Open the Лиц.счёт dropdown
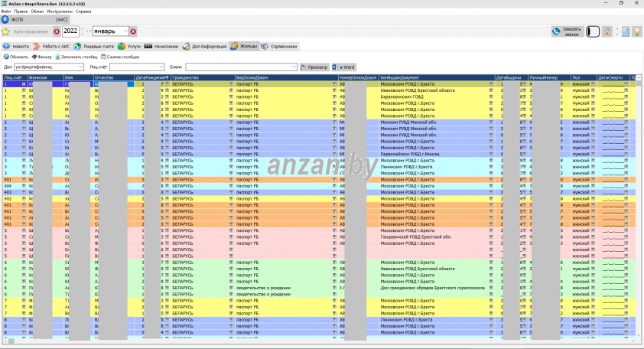The height and width of the screenshot is (349, 644). tap(161, 67)
